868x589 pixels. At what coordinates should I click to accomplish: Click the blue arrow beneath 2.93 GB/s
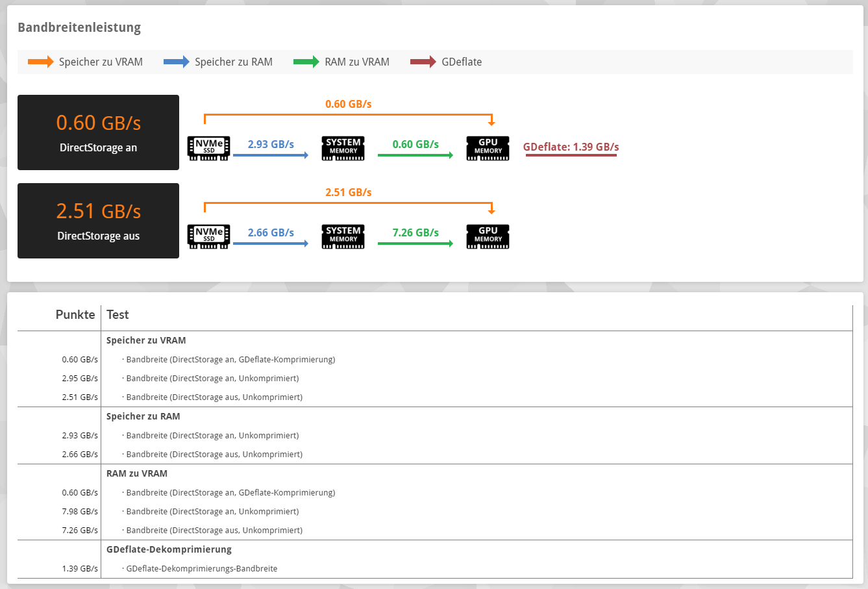(x=271, y=155)
